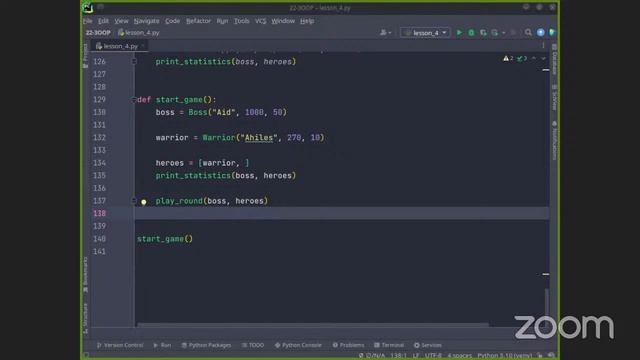
Task: Click the editor tabs more-options icon
Action: click(543, 46)
